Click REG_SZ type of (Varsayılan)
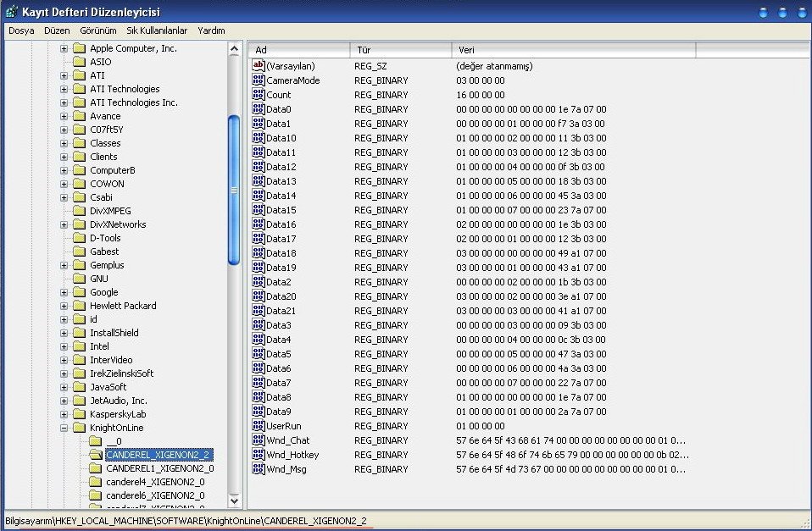812x531 pixels. (x=370, y=66)
